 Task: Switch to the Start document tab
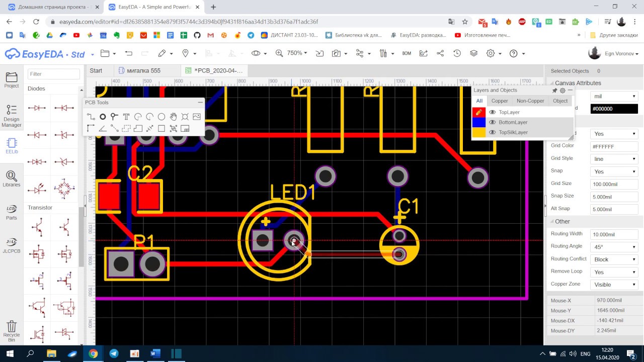coord(96,70)
